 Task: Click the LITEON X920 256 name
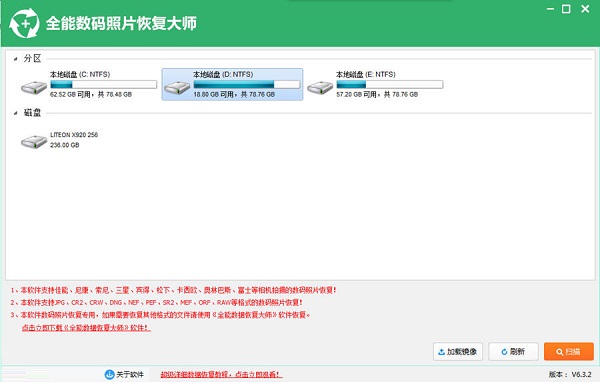[74, 135]
